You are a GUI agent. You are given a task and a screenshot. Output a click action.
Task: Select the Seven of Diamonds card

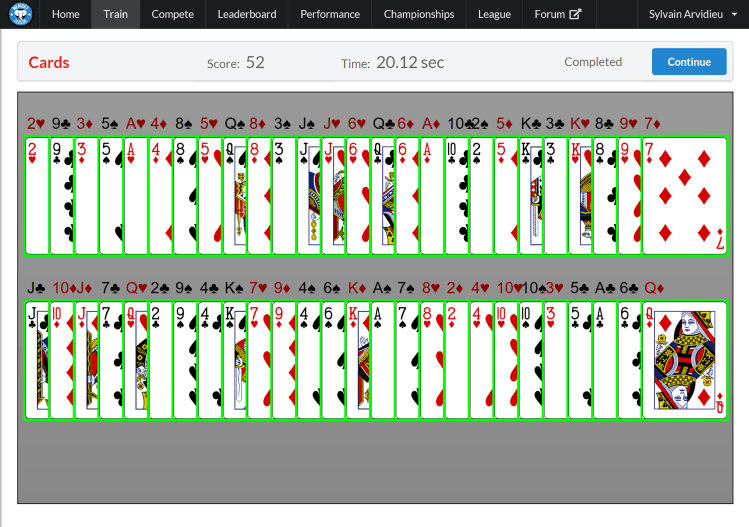(684, 196)
